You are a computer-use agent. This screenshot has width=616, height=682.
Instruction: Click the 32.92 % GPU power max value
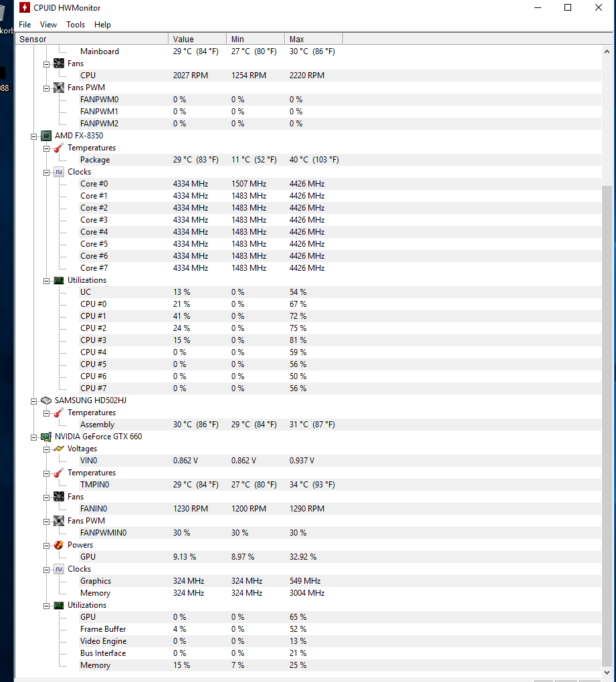tap(303, 557)
